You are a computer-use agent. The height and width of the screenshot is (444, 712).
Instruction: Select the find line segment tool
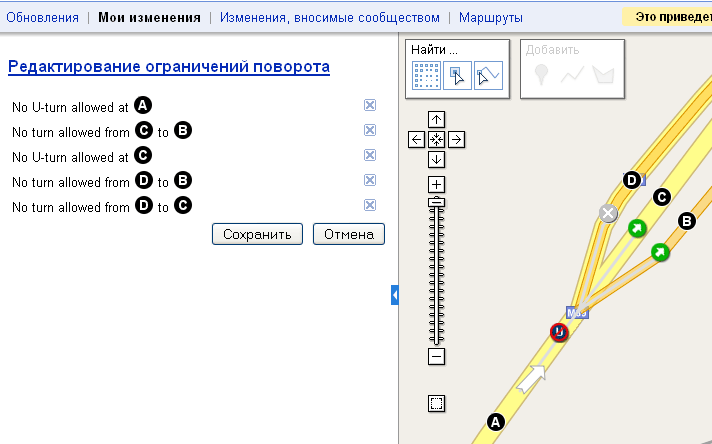(487, 76)
